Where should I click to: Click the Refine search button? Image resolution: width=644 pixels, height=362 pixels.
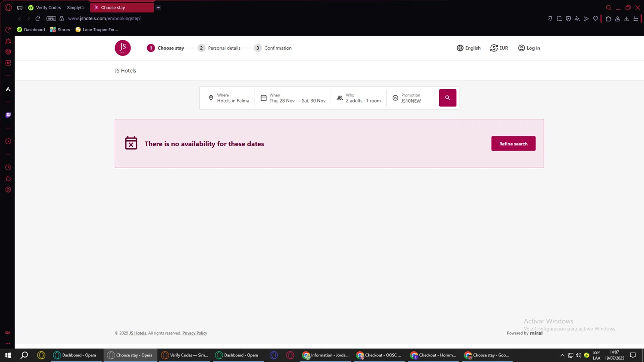513,144
